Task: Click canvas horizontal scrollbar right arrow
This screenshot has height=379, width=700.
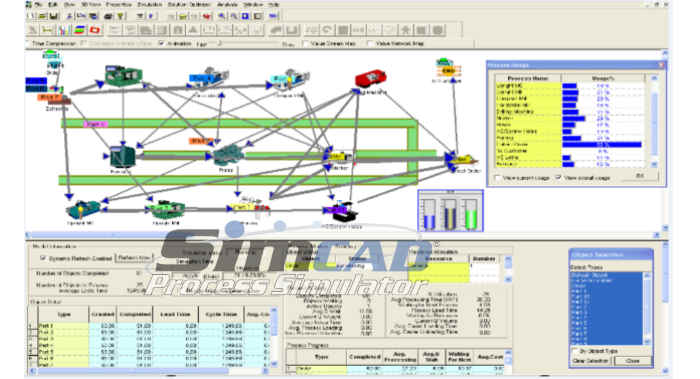Action: click(657, 235)
